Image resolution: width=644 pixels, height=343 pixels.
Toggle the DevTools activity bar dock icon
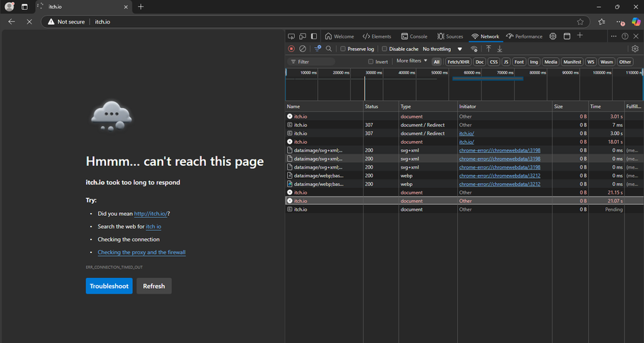[x=314, y=36]
